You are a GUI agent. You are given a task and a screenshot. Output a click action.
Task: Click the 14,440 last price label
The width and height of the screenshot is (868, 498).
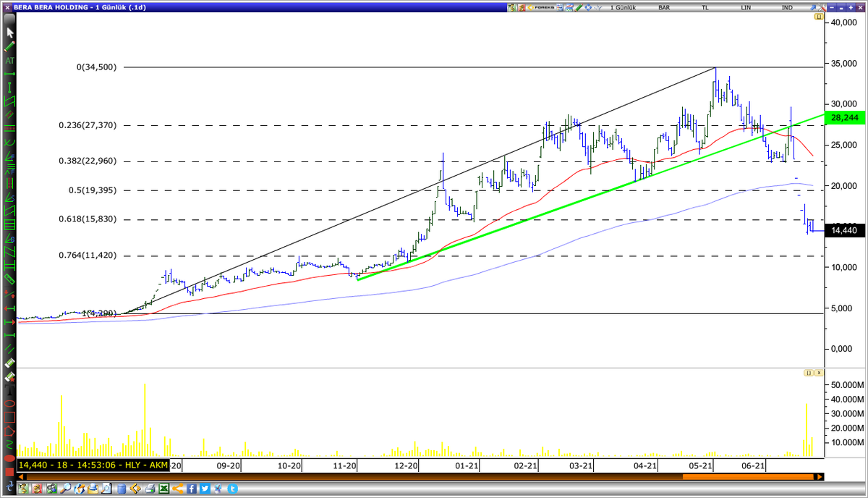[x=844, y=230]
